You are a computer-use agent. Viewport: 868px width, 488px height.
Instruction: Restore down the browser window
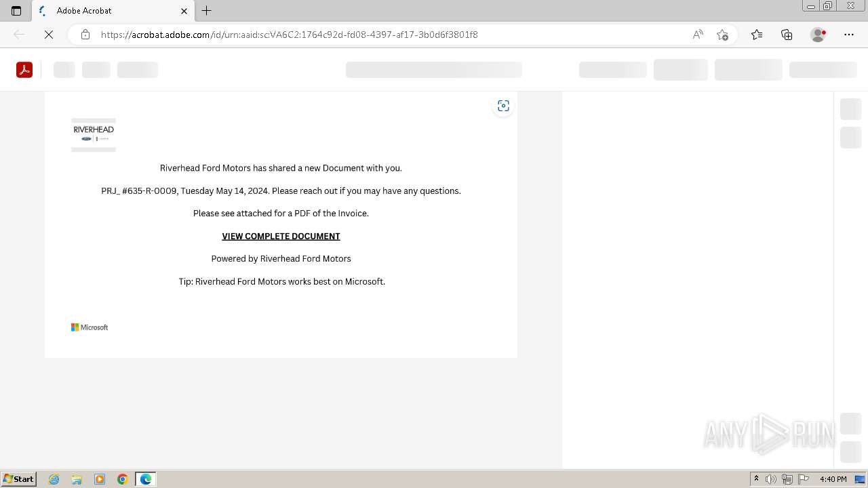828,6
